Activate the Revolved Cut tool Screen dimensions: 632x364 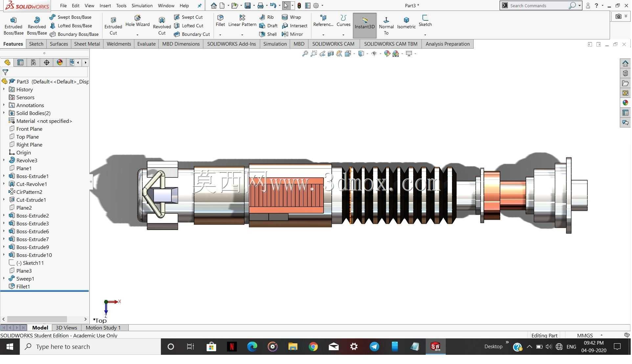(x=162, y=26)
